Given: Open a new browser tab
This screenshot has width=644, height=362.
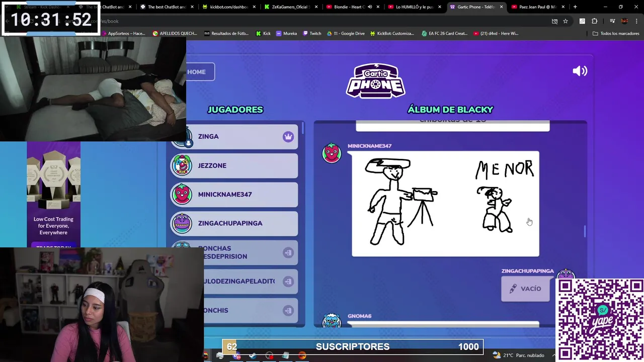Looking at the screenshot, I should (x=575, y=7).
